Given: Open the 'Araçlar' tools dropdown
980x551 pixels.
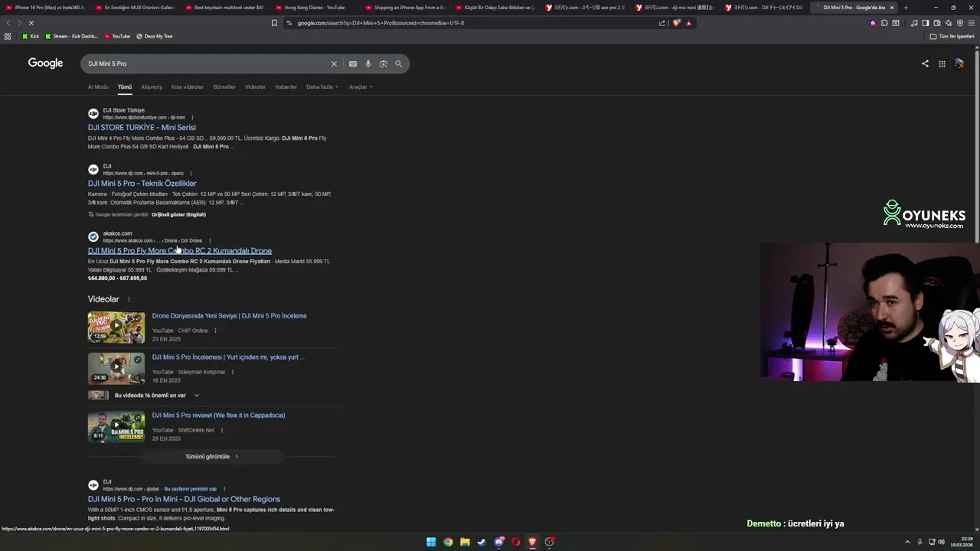Looking at the screenshot, I should pyautogui.click(x=361, y=86).
